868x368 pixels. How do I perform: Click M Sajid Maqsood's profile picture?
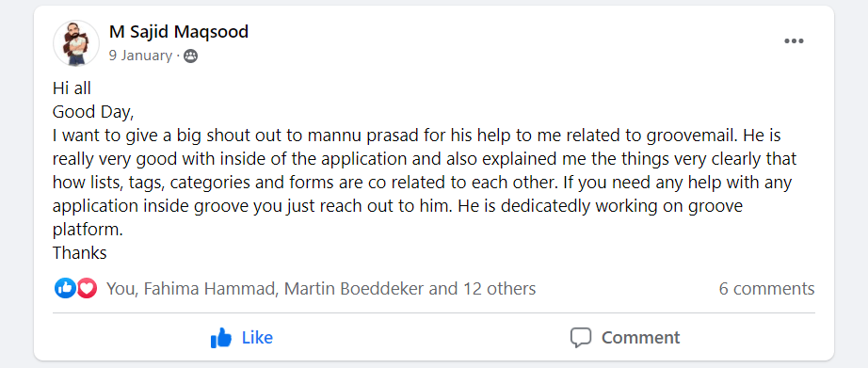click(76, 43)
